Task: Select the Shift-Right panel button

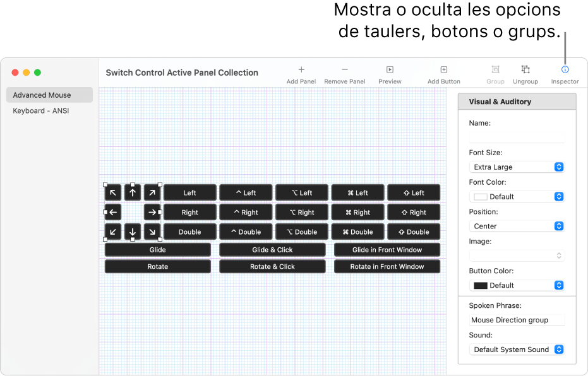Action: [414, 213]
